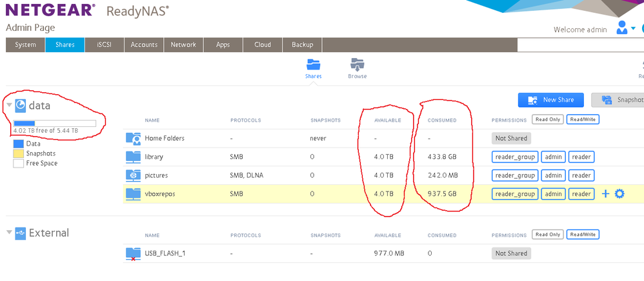Click the data volume pie icon
This screenshot has height=281, width=644.
[x=21, y=105]
